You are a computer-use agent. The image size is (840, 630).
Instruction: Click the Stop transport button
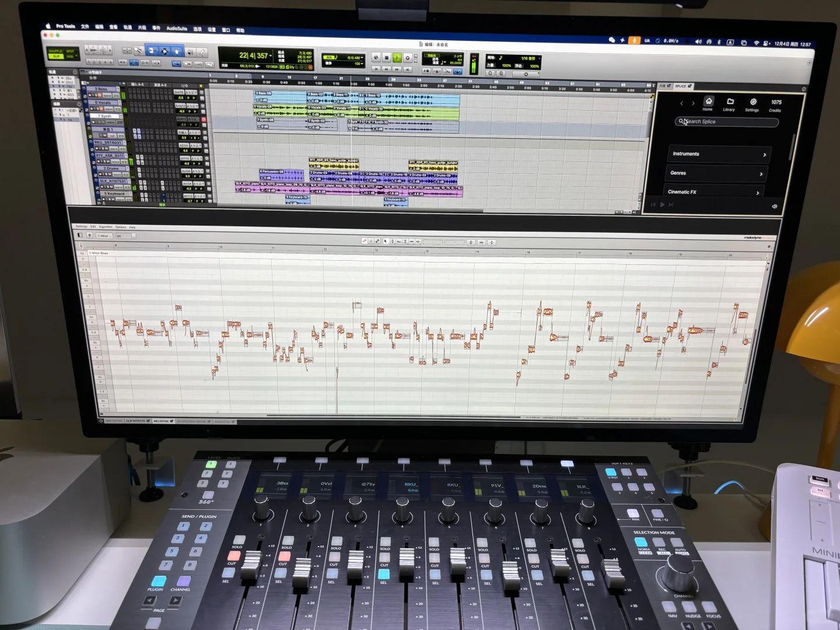tap(387, 57)
